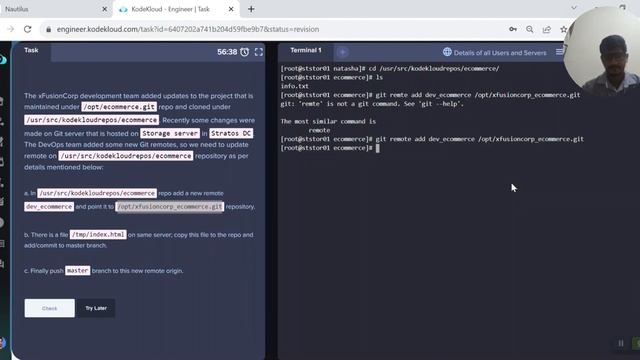
Task: Go forward with the browser arrow
Action: [11, 29]
